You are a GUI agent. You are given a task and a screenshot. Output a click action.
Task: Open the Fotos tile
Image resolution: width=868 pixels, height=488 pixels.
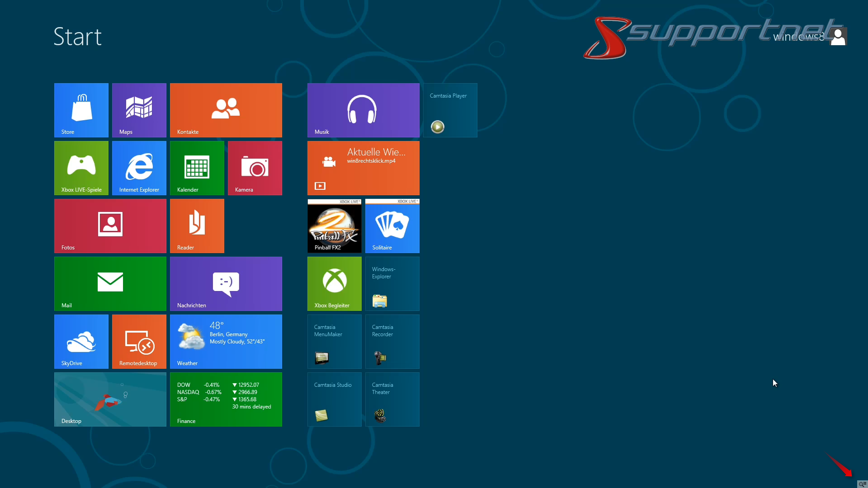[x=110, y=226]
